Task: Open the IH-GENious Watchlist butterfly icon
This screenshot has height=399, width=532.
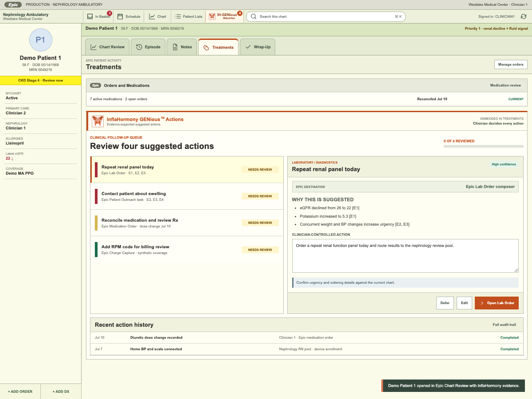Action: pyautogui.click(x=212, y=16)
